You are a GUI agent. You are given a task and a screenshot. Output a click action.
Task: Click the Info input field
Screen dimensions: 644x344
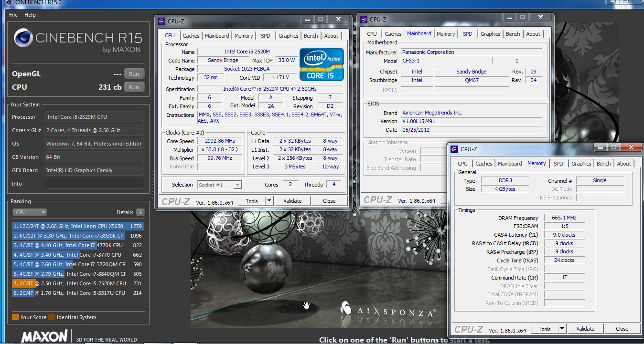click(x=94, y=184)
